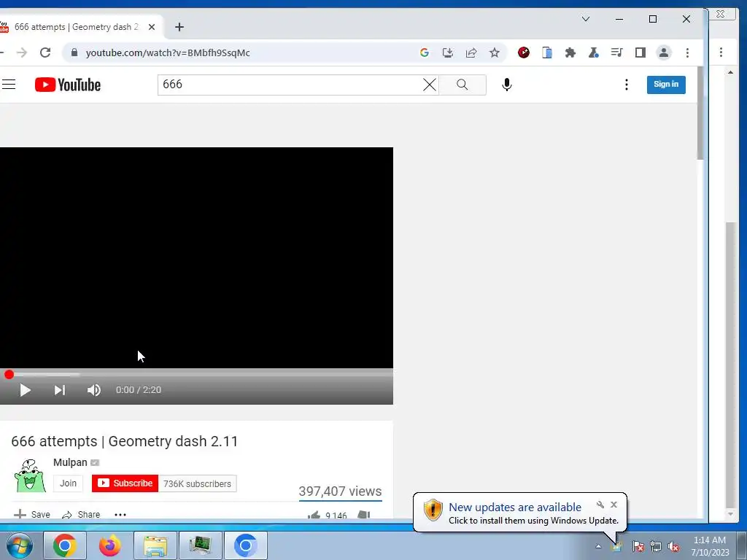Screen dimensions: 747x560
Task: Open the YouTube hamburger guide menu
Action: tap(9, 85)
